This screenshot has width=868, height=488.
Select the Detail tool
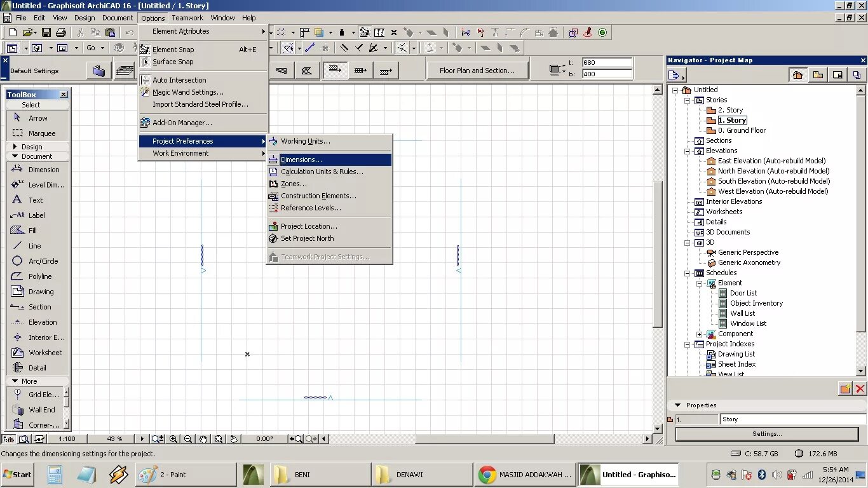pyautogui.click(x=38, y=368)
